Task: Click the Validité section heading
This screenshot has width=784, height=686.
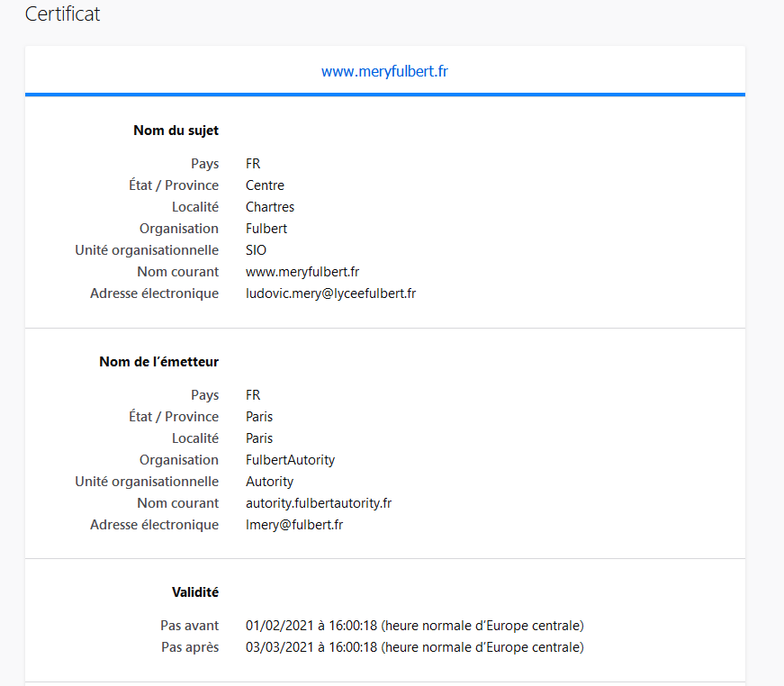Action: tap(195, 592)
